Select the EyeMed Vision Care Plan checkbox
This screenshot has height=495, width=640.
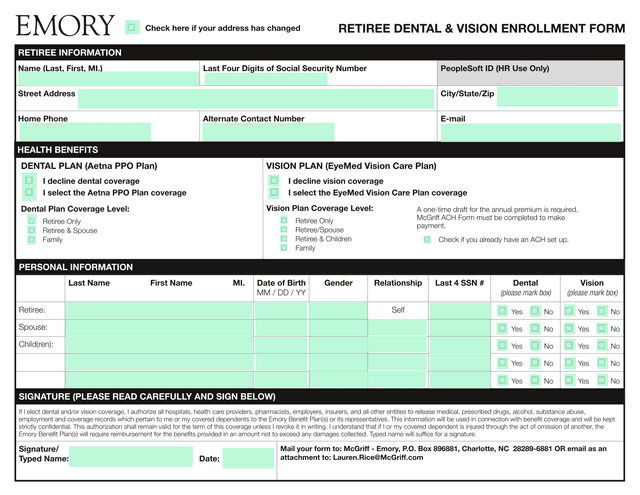pyautogui.click(x=274, y=192)
